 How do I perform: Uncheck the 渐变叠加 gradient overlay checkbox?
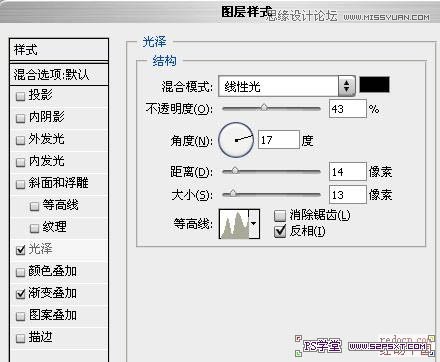click(20, 294)
